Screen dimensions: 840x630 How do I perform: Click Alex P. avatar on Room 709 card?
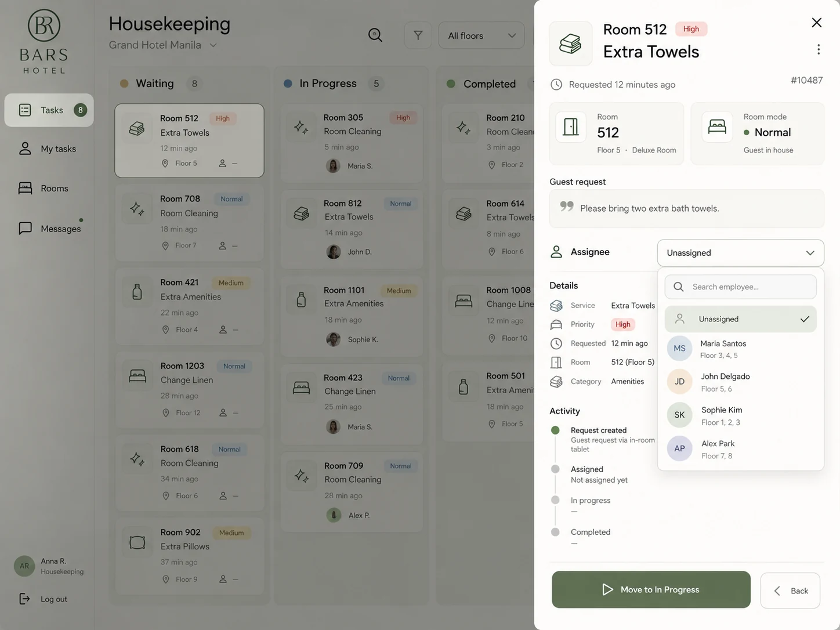(334, 515)
